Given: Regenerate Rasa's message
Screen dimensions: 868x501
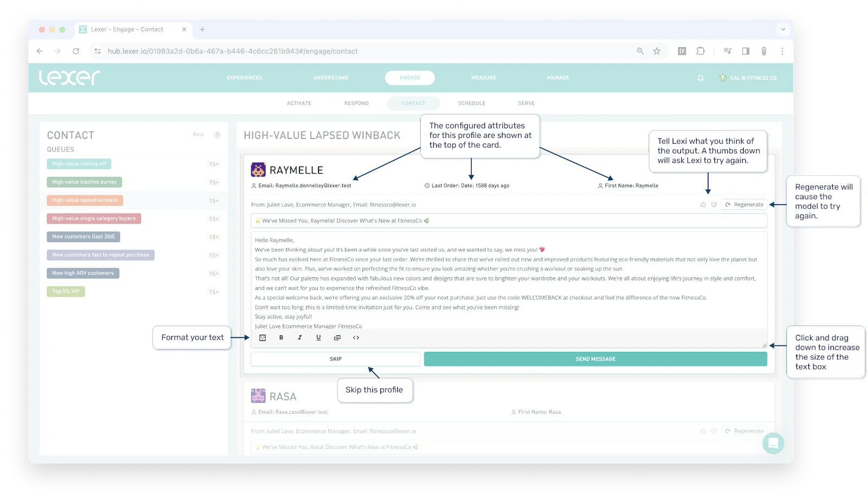Looking at the screenshot, I should point(744,431).
